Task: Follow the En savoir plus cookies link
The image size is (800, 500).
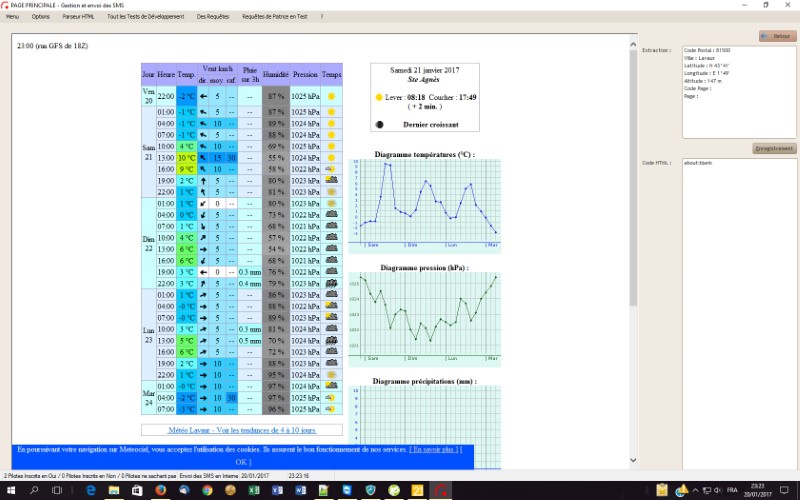Action: pyautogui.click(x=433, y=449)
